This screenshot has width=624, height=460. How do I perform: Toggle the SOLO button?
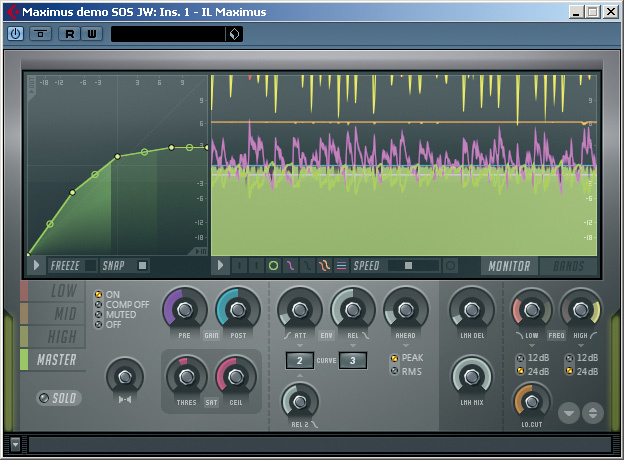click(x=59, y=398)
